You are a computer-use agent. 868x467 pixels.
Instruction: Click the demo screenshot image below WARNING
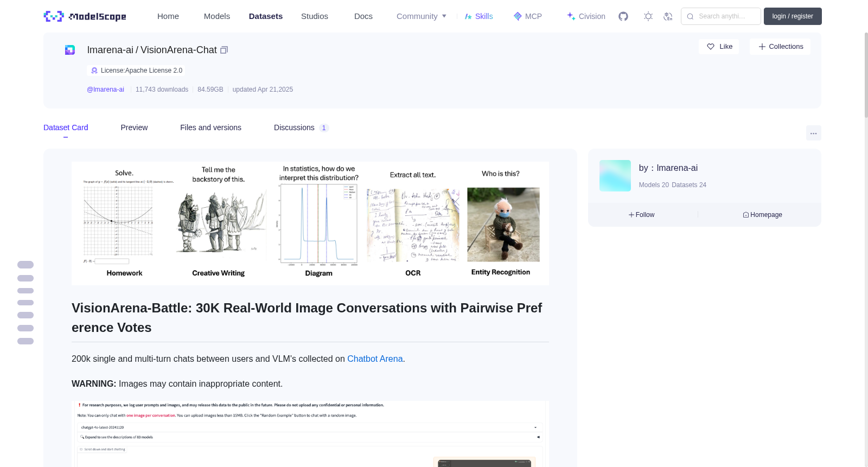pos(310,434)
